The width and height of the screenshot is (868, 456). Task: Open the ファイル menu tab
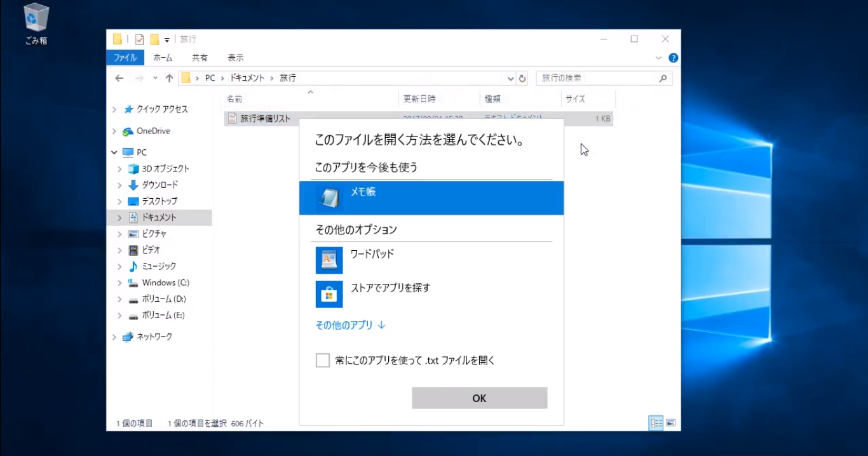pos(125,58)
